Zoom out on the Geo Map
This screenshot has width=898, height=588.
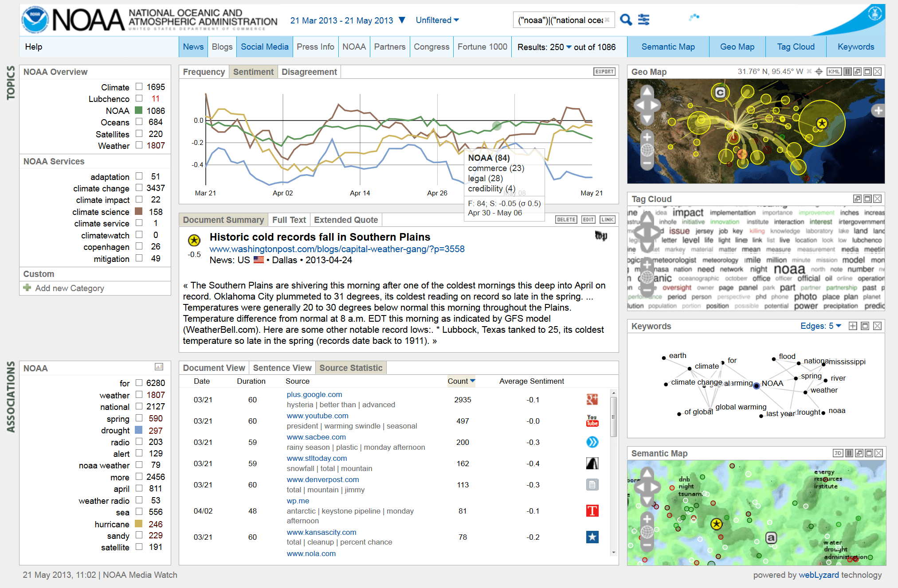tap(647, 164)
